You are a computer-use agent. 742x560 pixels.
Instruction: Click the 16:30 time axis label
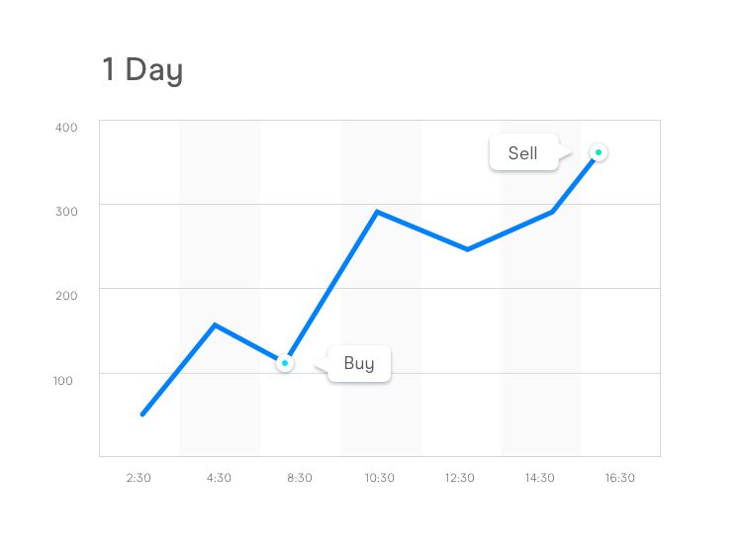[620, 478]
